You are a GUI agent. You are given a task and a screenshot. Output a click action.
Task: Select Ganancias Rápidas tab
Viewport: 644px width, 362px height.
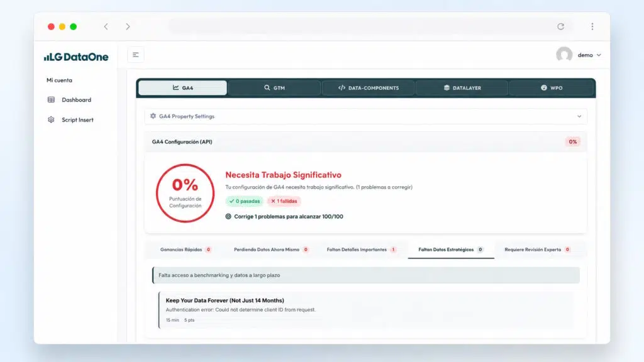(186, 250)
